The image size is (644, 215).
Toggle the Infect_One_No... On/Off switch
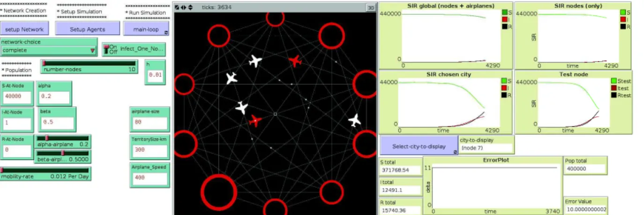click(106, 48)
